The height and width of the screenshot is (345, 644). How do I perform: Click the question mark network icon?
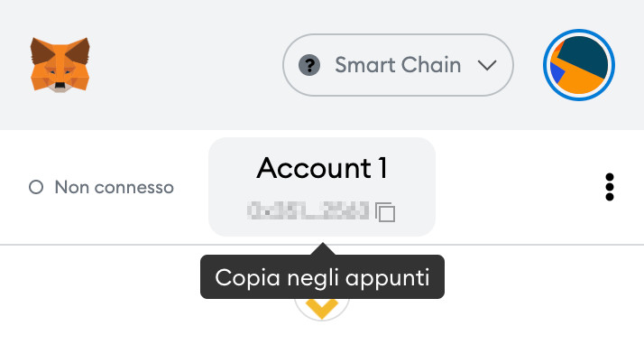309,65
